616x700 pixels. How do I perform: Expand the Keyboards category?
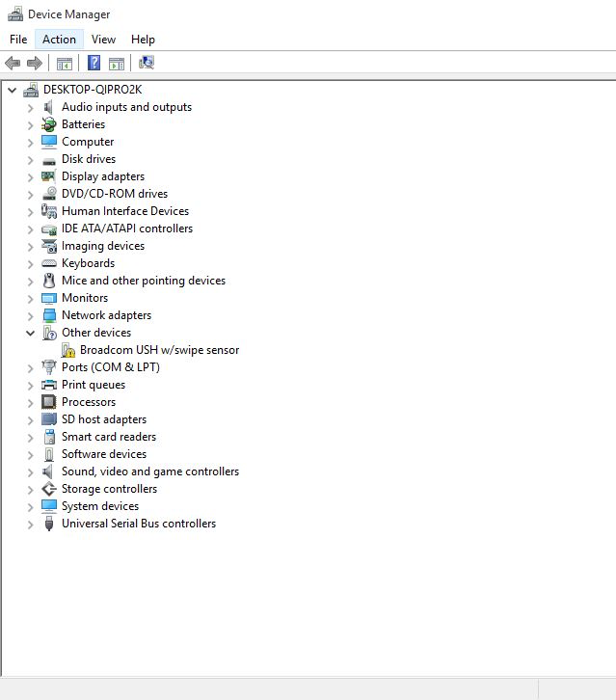[30, 264]
